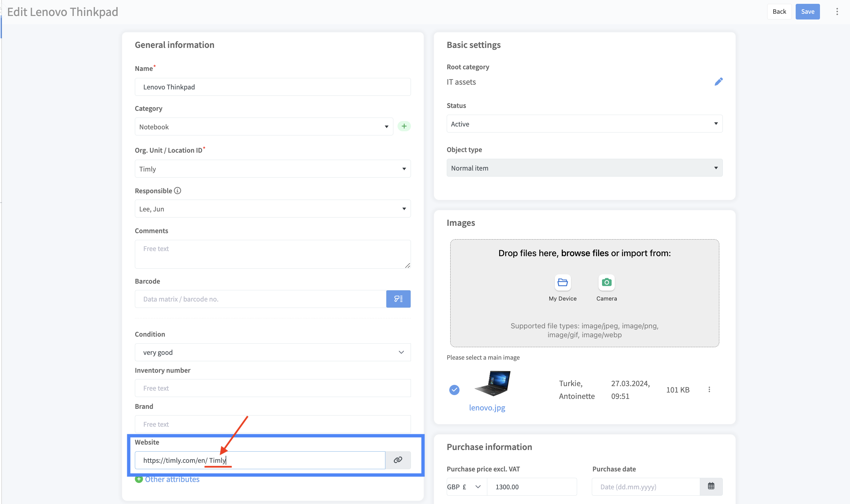The width and height of the screenshot is (850, 504).
Task: Click the Name field with Lenovo Thinkpad
Action: point(273,87)
